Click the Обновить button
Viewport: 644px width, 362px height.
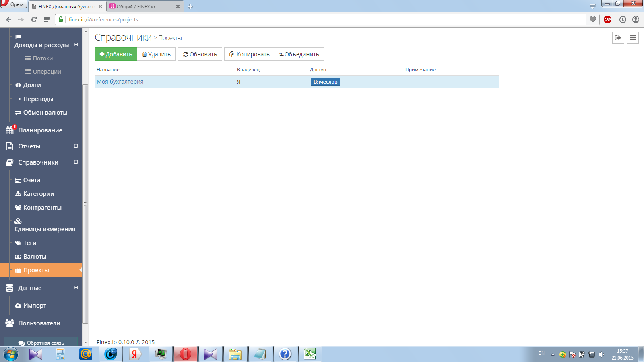[200, 54]
